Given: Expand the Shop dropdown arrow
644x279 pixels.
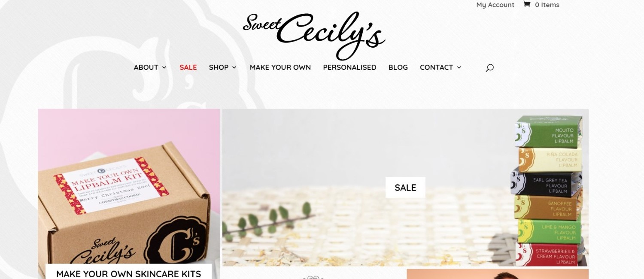Looking at the screenshot, I should pos(234,67).
